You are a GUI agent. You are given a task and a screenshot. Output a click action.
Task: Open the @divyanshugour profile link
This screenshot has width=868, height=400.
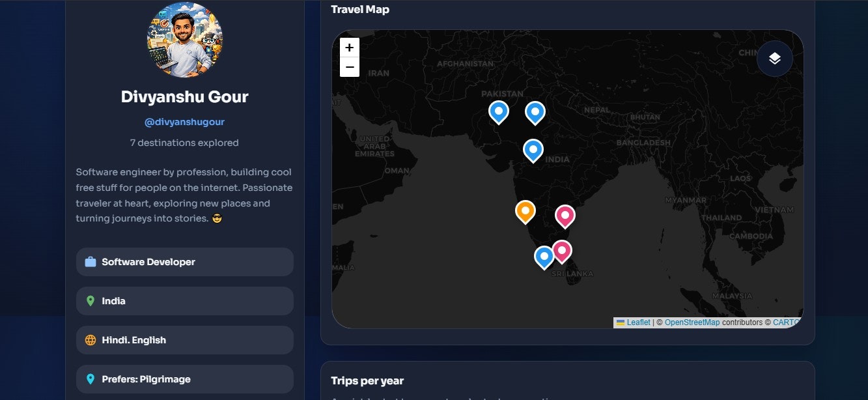click(184, 122)
